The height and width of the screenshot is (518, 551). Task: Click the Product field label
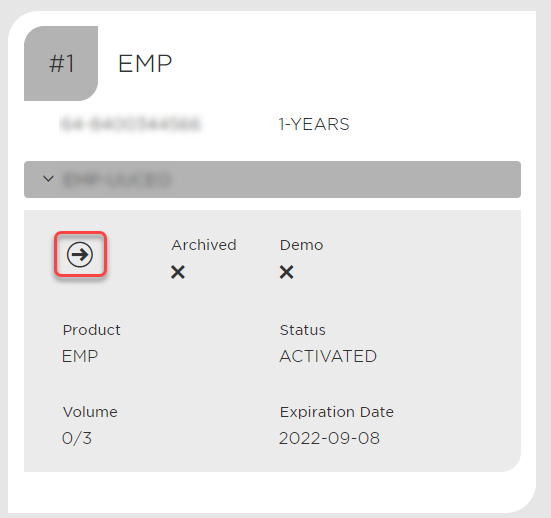click(91, 330)
